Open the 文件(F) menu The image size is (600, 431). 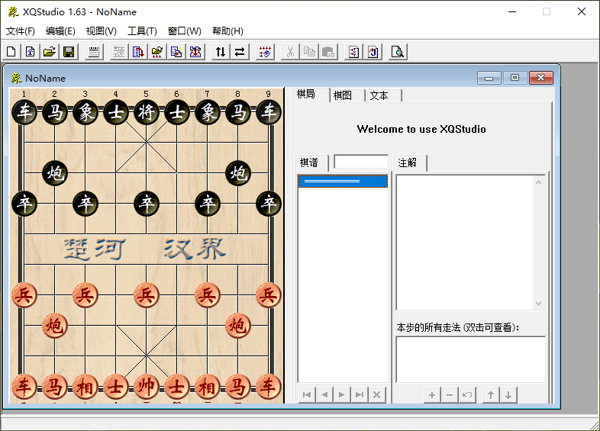coord(20,31)
